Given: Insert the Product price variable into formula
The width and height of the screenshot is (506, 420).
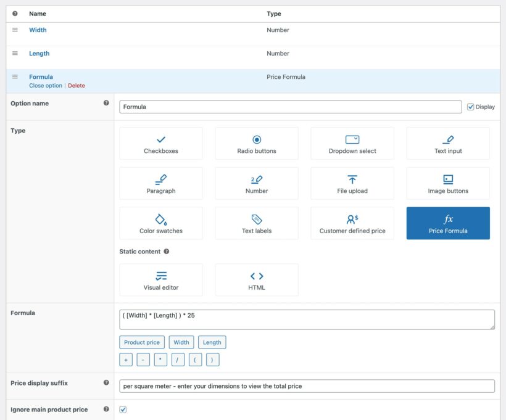Looking at the screenshot, I should [141, 342].
